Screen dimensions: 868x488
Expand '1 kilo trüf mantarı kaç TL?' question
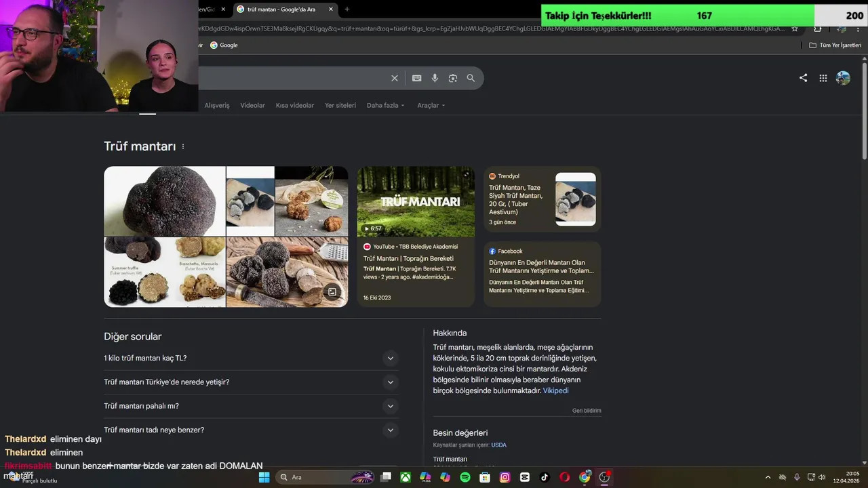click(251, 358)
